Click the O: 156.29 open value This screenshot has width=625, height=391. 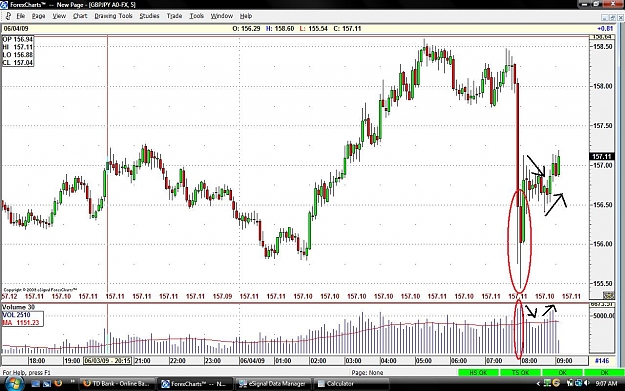point(246,29)
